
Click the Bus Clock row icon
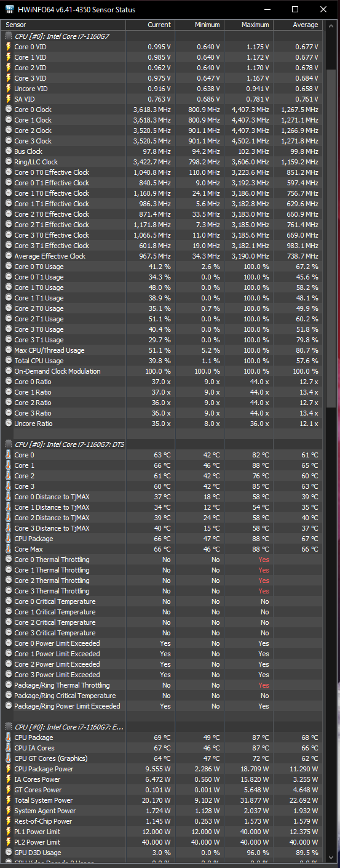coord(9,151)
